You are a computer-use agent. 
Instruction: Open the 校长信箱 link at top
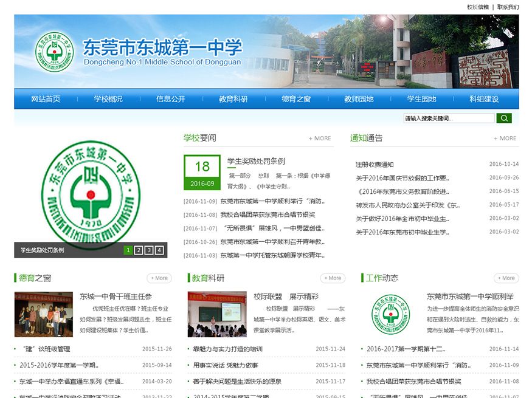coord(478,7)
